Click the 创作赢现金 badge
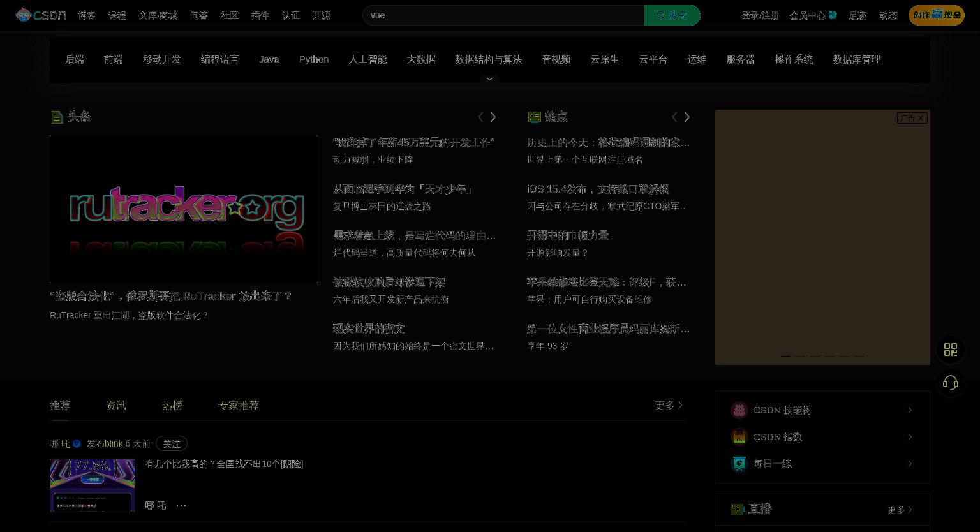 (937, 15)
